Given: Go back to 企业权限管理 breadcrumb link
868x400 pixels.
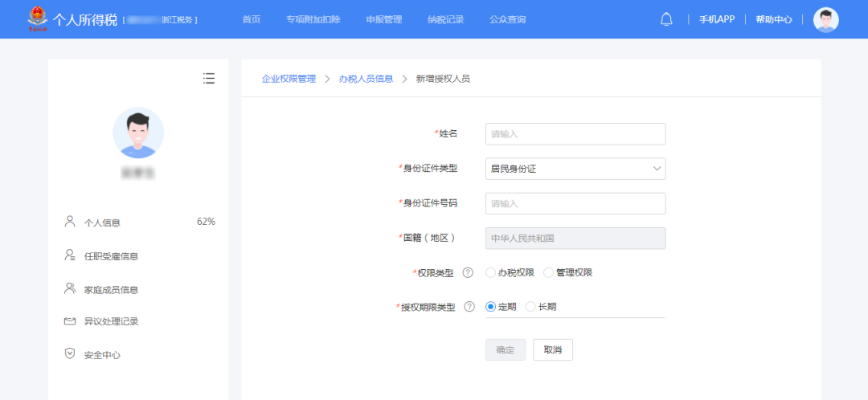Looking at the screenshot, I should coord(289,79).
